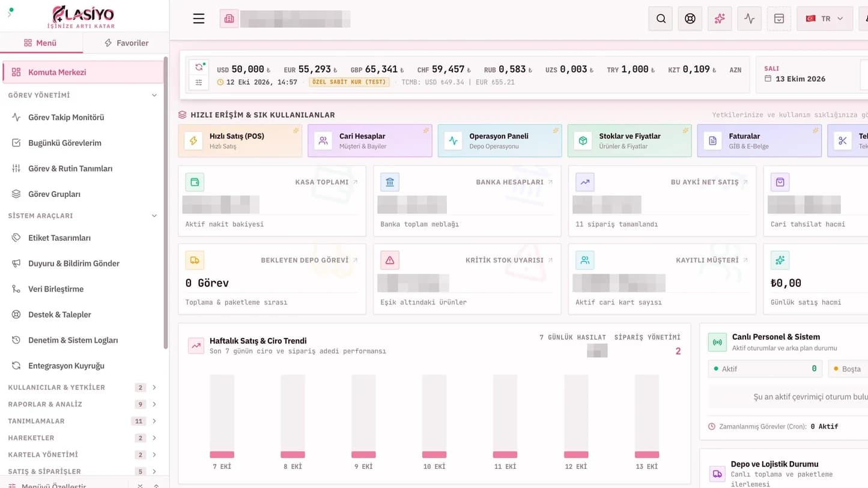Image resolution: width=868 pixels, height=488 pixels.
Task: Click the 10 EKİ chart bar
Action: point(434,417)
